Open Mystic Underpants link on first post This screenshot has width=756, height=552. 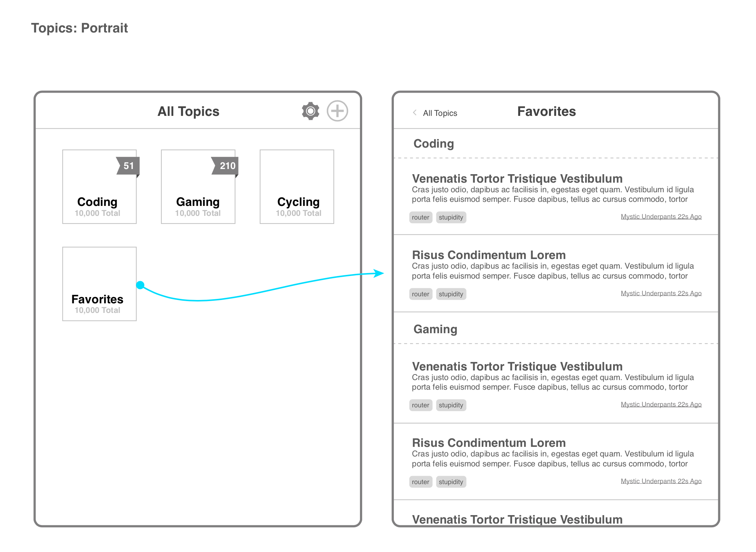tap(661, 217)
